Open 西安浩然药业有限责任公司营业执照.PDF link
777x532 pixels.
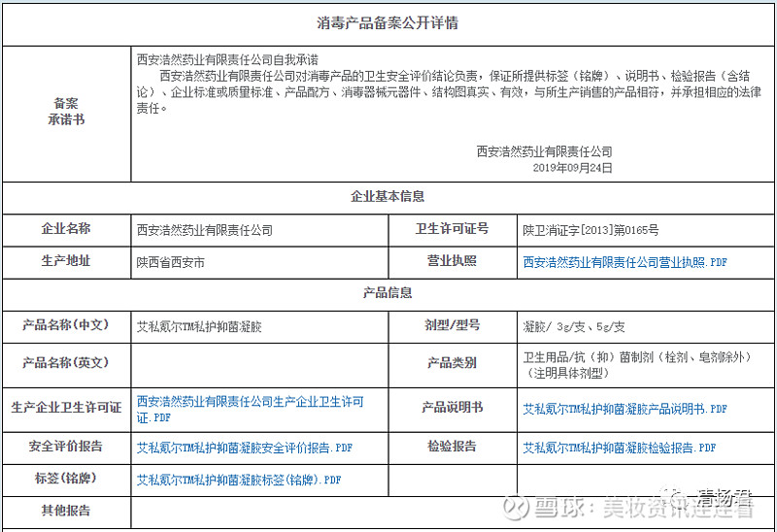point(625,262)
